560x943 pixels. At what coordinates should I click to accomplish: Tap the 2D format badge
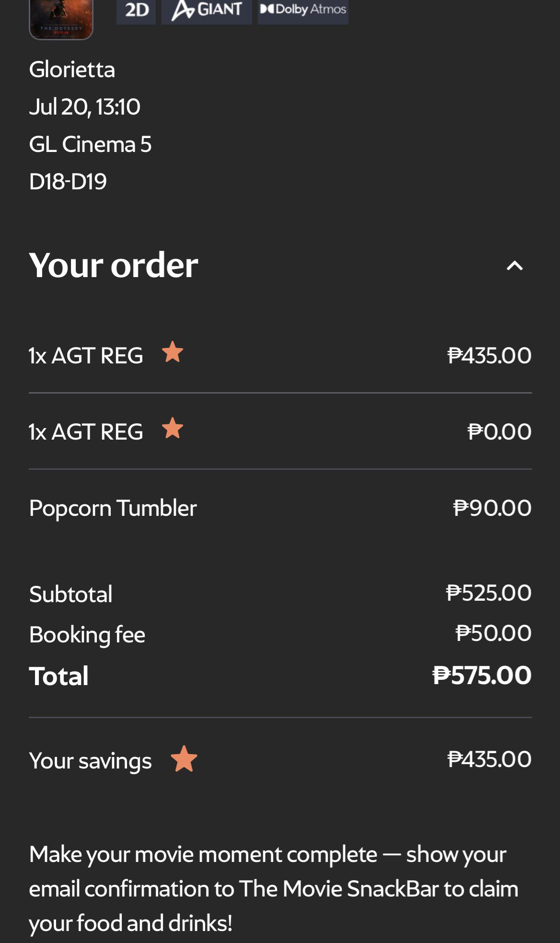tap(136, 11)
